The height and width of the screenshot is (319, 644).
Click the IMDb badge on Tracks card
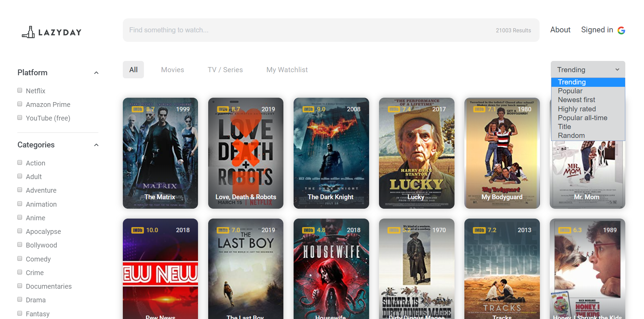[479, 230]
